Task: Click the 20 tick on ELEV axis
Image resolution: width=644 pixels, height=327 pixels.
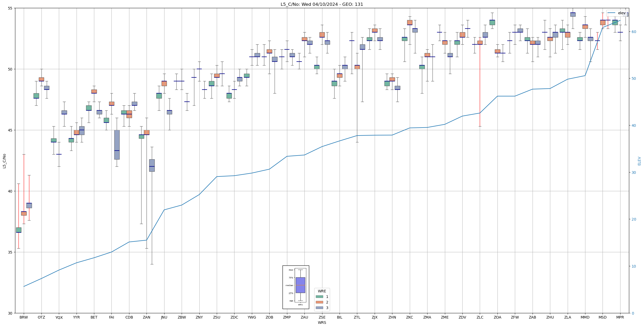Action: coord(633,219)
